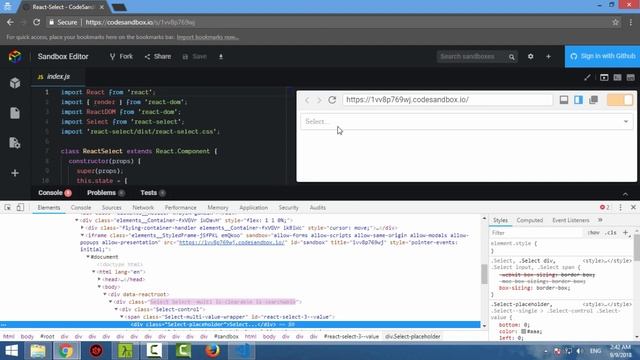The image size is (640, 360).
Task: Activate DevTools inspect element icon
Action: [8, 208]
